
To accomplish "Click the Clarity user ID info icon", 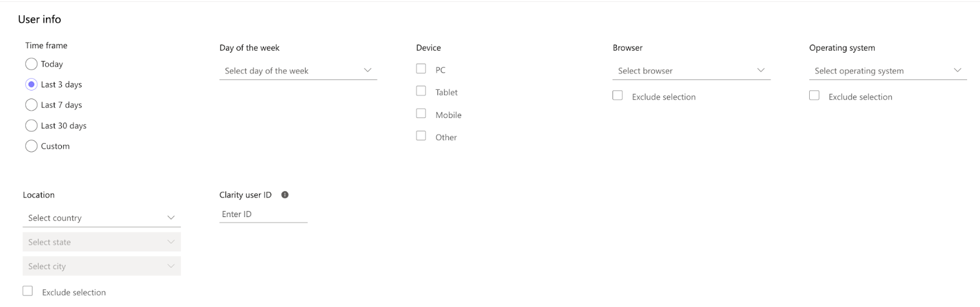I will [285, 195].
